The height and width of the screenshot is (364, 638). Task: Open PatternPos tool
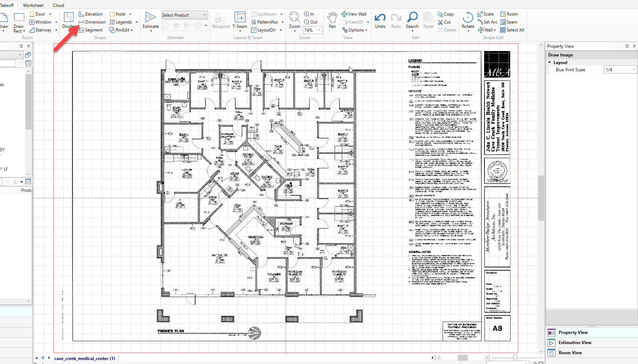pos(264,22)
